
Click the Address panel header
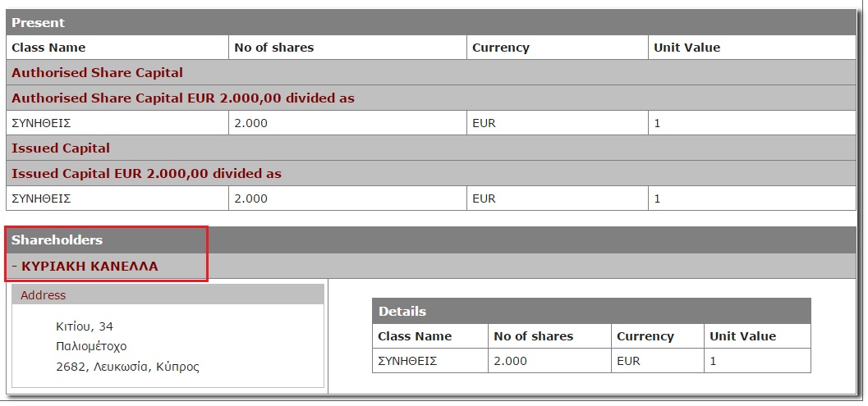coord(44,295)
